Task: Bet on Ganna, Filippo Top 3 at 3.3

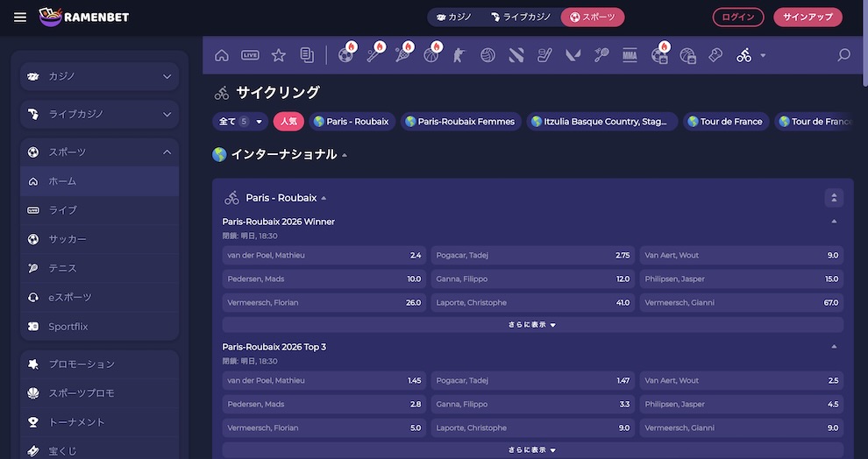Action: click(532, 404)
